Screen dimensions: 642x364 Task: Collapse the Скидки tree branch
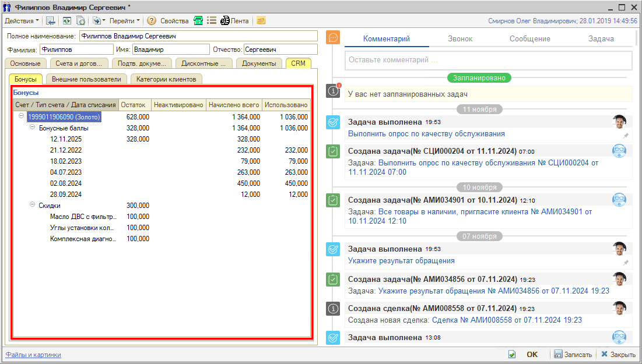33,205
